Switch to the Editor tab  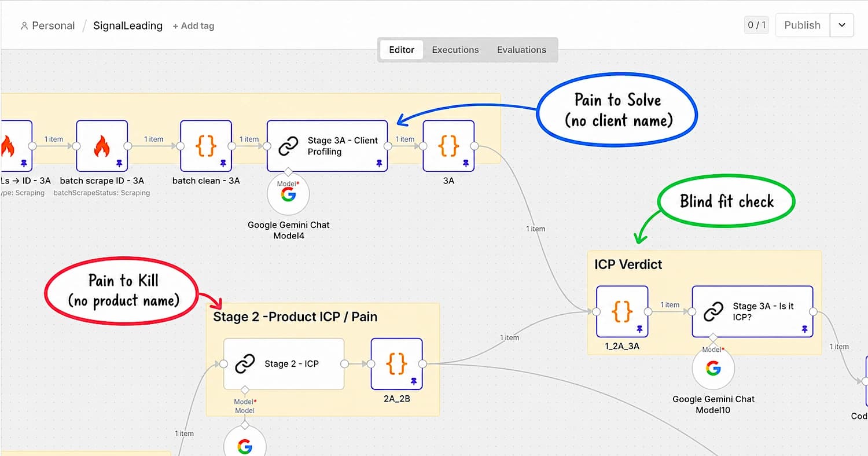(402, 50)
